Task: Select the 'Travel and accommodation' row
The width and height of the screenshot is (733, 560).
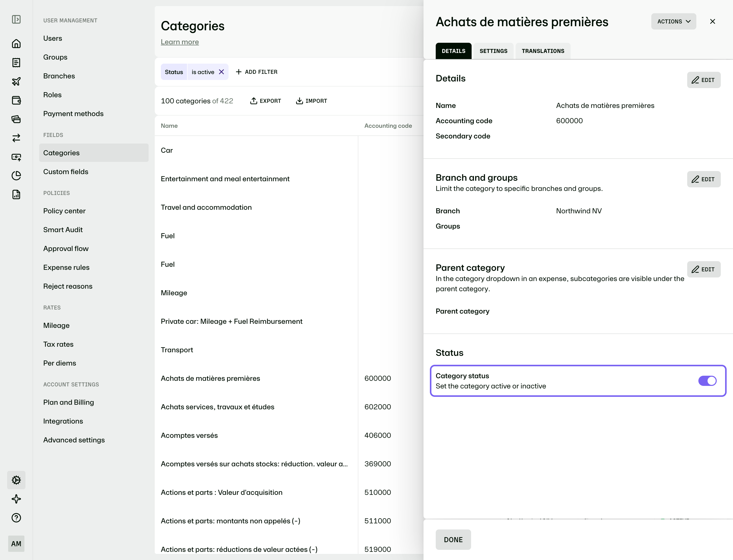Action: (x=289, y=207)
